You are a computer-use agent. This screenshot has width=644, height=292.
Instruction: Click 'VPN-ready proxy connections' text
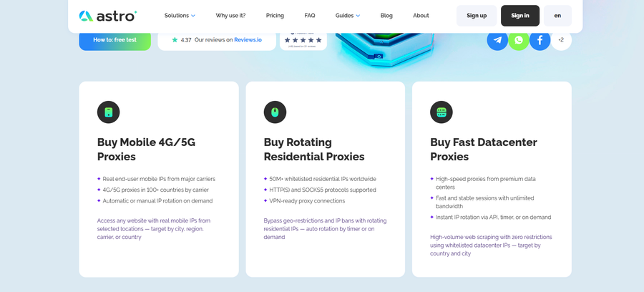point(307,201)
